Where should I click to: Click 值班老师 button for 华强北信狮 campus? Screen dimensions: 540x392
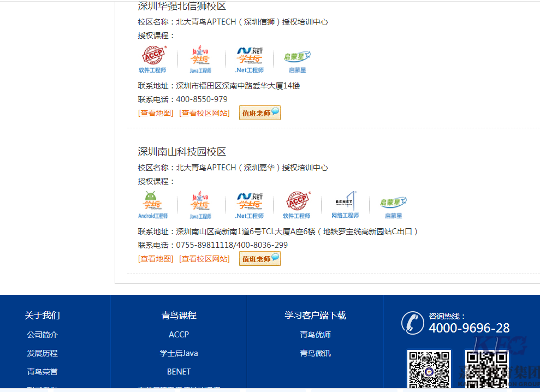tap(260, 113)
